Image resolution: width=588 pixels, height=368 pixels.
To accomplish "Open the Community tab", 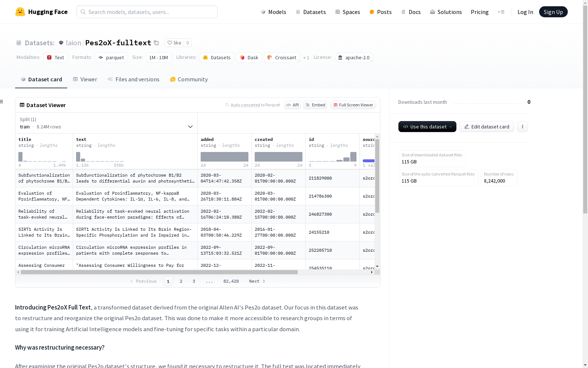I will click(189, 79).
